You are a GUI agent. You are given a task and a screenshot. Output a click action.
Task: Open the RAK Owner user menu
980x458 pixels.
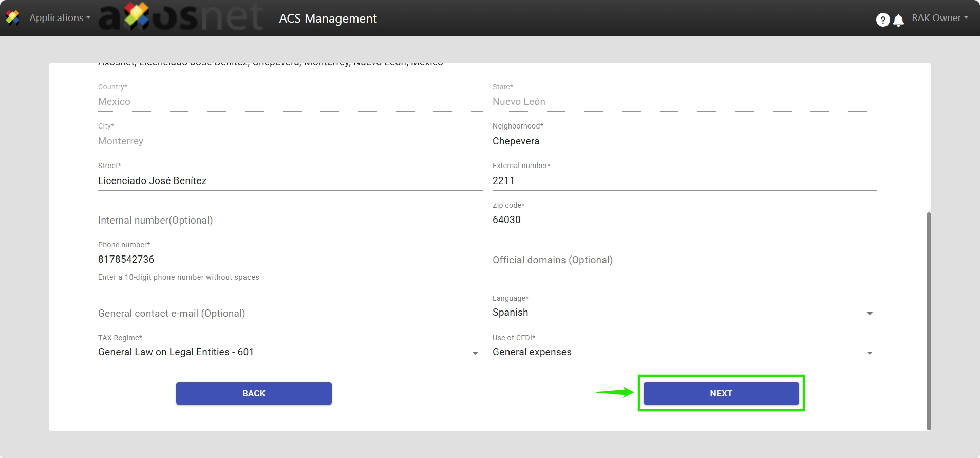coord(939,18)
